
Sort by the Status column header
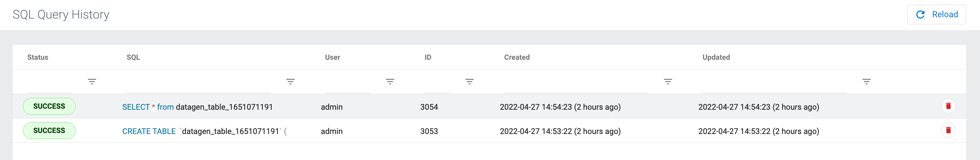(x=38, y=57)
